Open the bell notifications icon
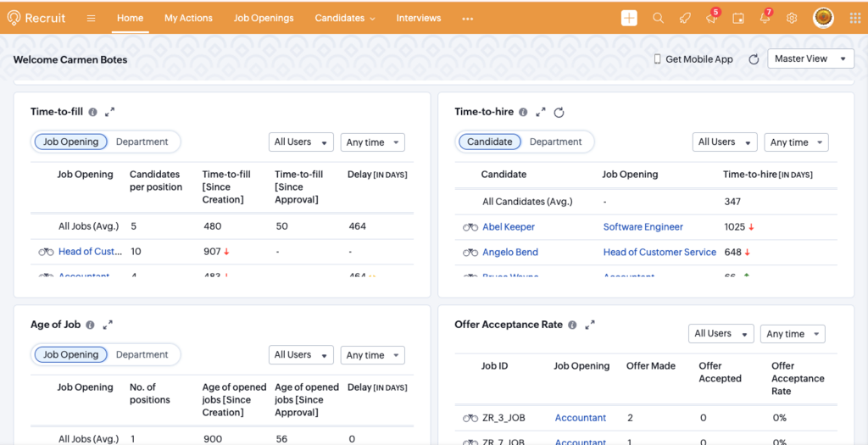The width and height of the screenshot is (868, 445). 765,19
